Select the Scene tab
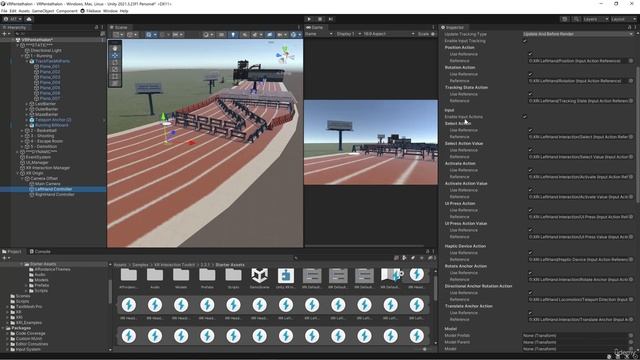 [x=118, y=27]
